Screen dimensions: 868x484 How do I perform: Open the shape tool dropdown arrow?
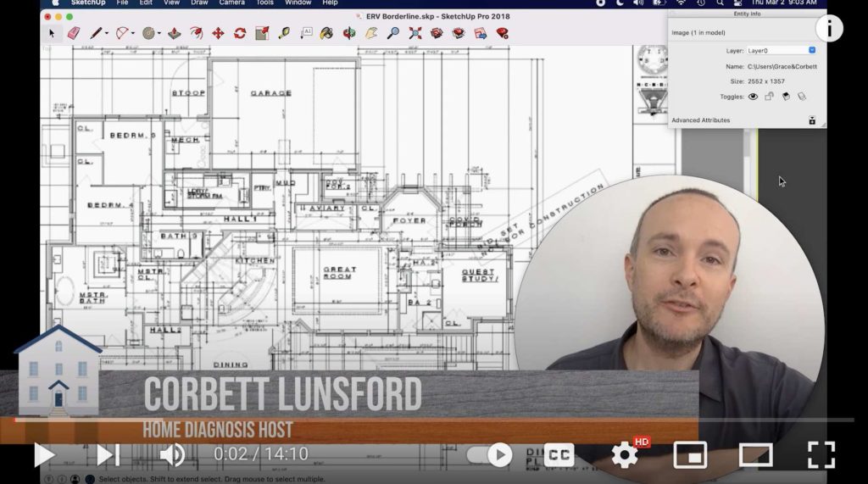(x=159, y=33)
